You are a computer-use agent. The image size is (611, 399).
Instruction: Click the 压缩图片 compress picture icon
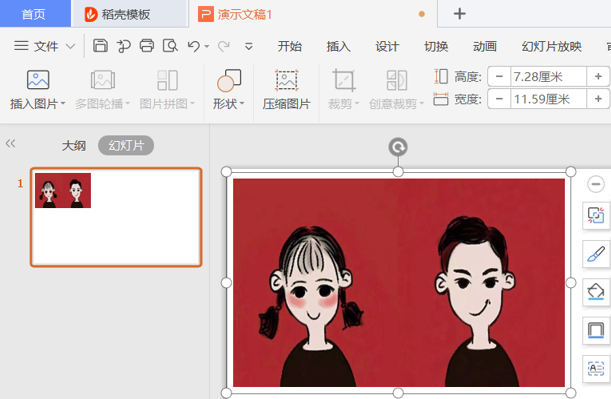pyautogui.click(x=286, y=80)
